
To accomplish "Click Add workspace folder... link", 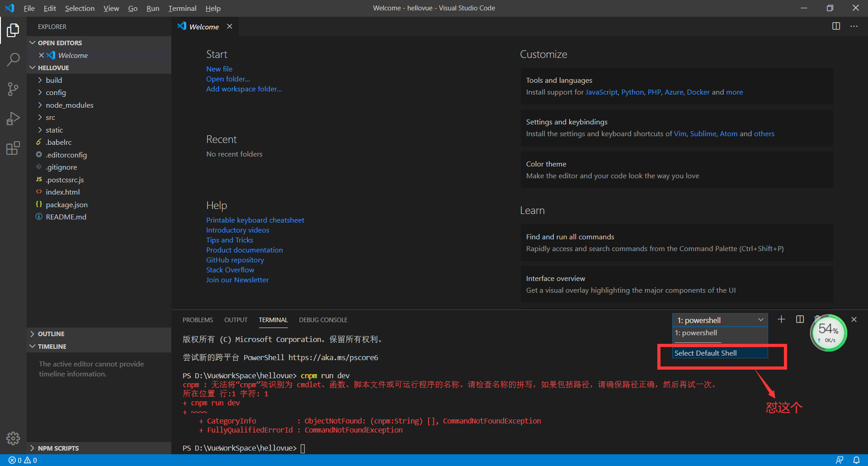I will tap(244, 89).
